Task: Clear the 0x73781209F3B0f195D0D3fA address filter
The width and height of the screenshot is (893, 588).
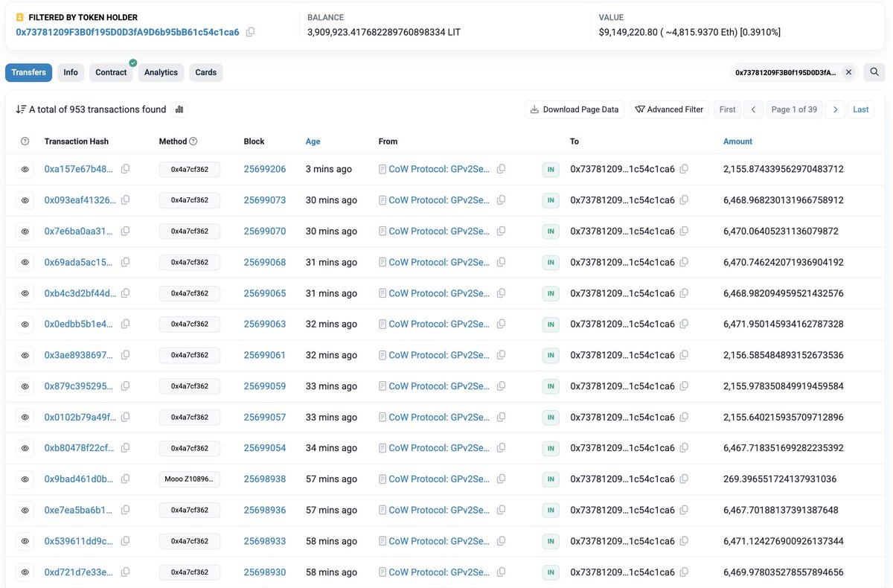Action: (848, 72)
